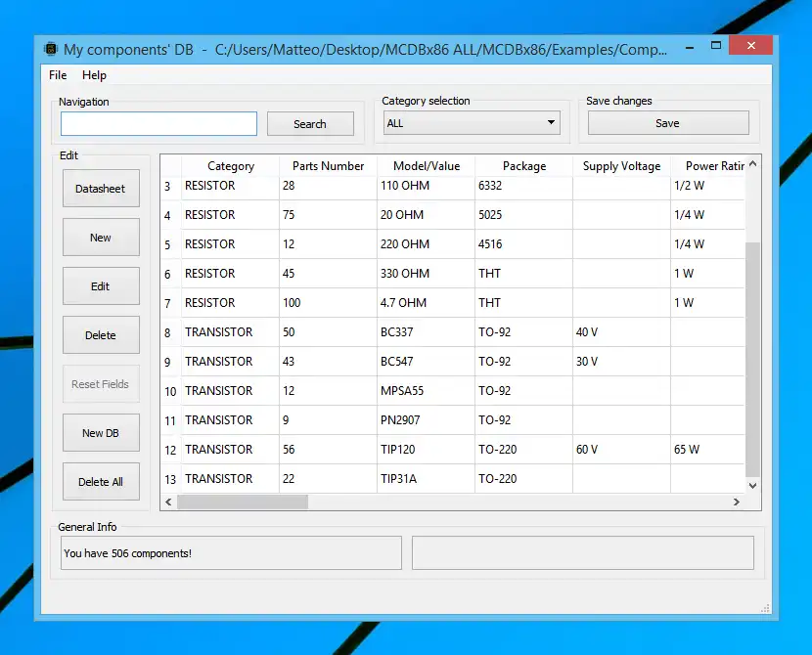Select the 220 OHM cell

427,244
